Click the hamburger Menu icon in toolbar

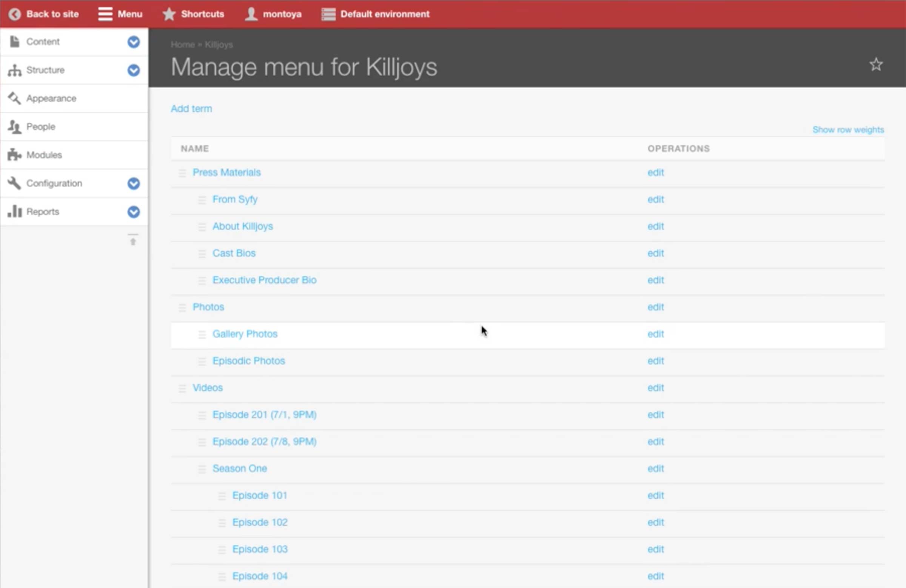coord(105,14)
